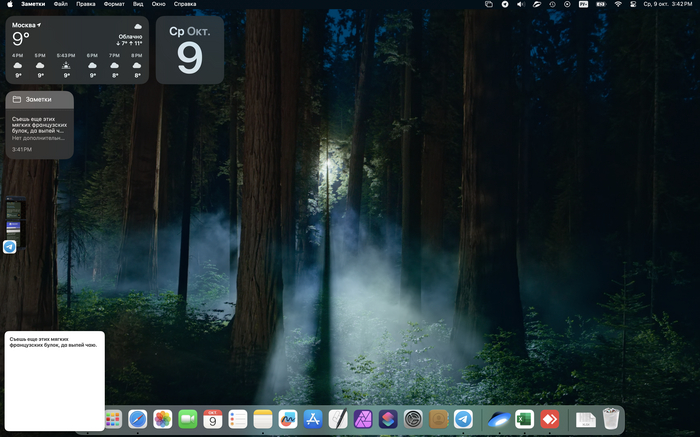This screenshot has height=437, width=700.
Task: Open the Calendar dock icon
Action: [213, 420]
